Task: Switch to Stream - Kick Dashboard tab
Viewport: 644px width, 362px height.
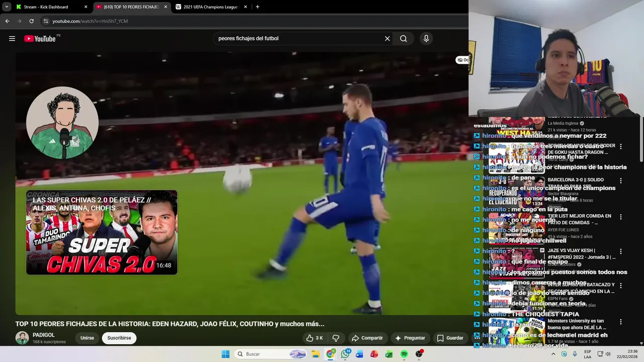Action: click(x=50, y=7)
